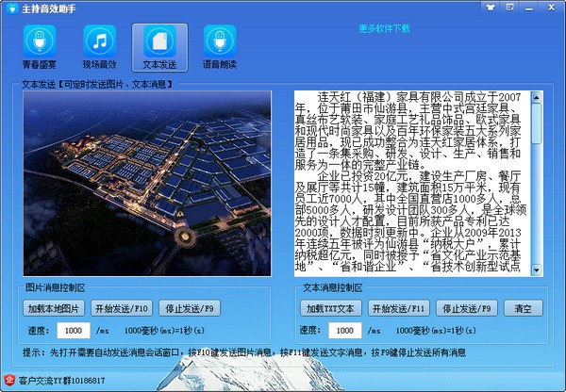Open the 更多软件下载 link
Viewport: 566px width, 392px height.
384,28
